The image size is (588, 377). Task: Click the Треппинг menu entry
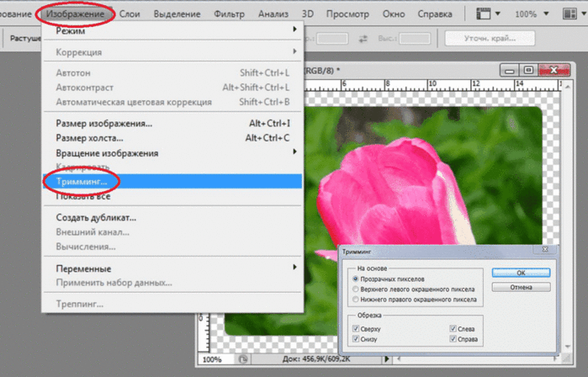[x=172, y=304]
